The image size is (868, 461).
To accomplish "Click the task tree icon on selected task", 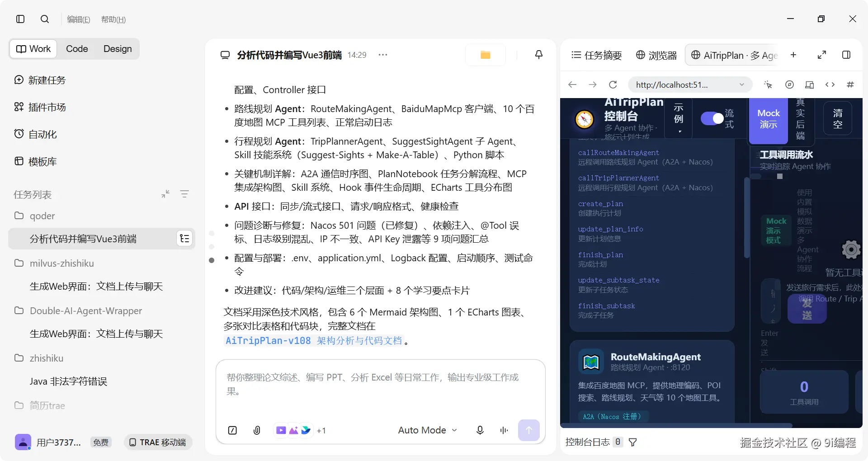I will click(x=184, y=239).
